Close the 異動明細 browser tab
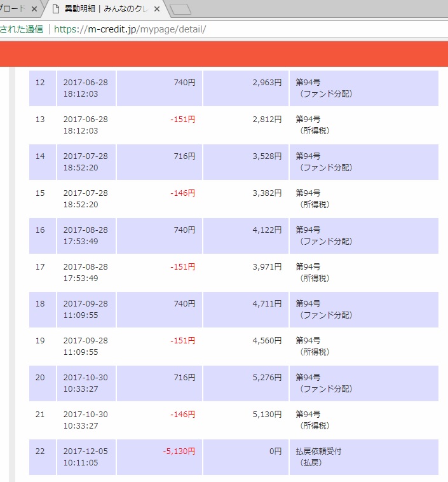Screen dimensions: 448x482 coord(157,10)
